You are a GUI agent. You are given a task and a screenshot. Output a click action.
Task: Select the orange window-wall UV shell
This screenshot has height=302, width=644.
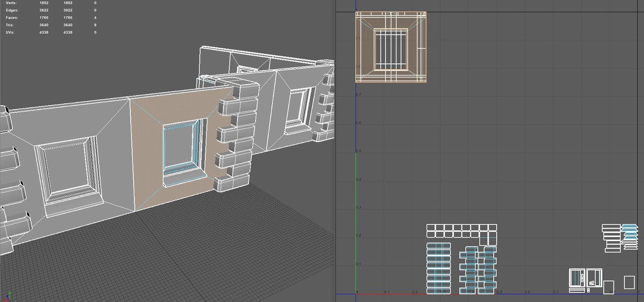[391, 47]
